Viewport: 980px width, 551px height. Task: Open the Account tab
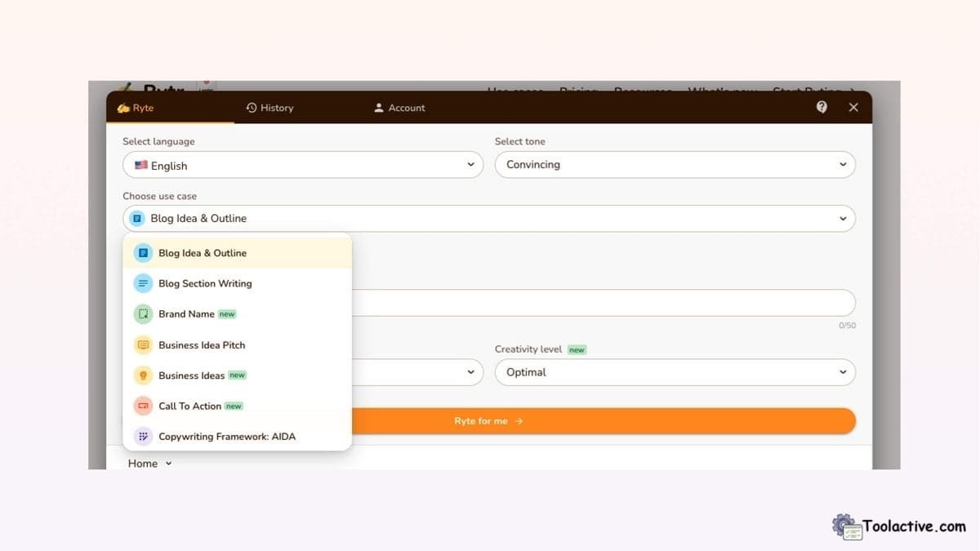coord(399,107)
